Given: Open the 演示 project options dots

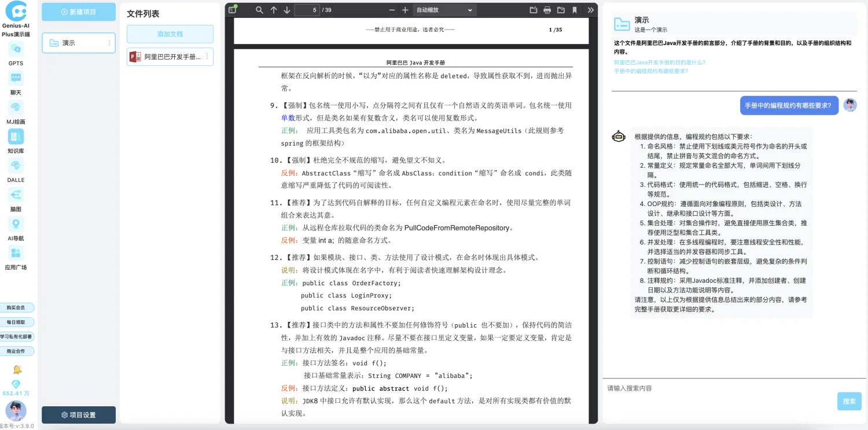Looking at the screenshot, I should (109, 43).
